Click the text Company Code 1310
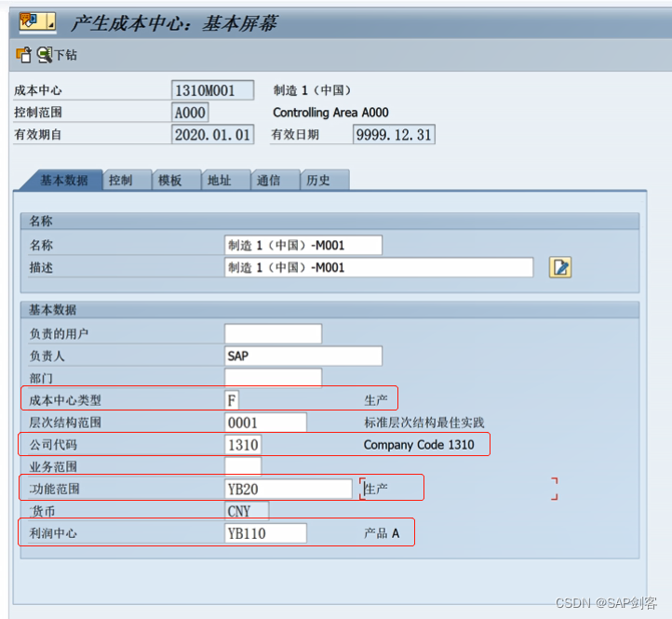This screenshot has width=672, height=619. (x=419, y=445)
